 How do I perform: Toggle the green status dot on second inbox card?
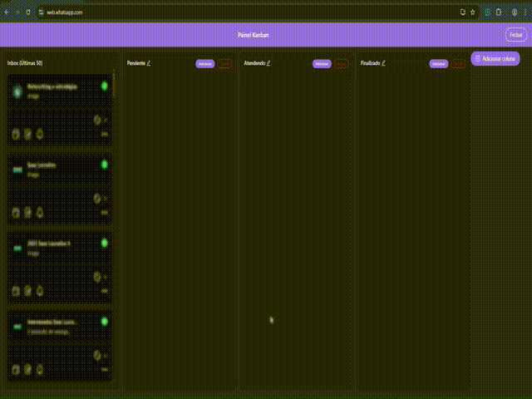click(x=105, y=165)
